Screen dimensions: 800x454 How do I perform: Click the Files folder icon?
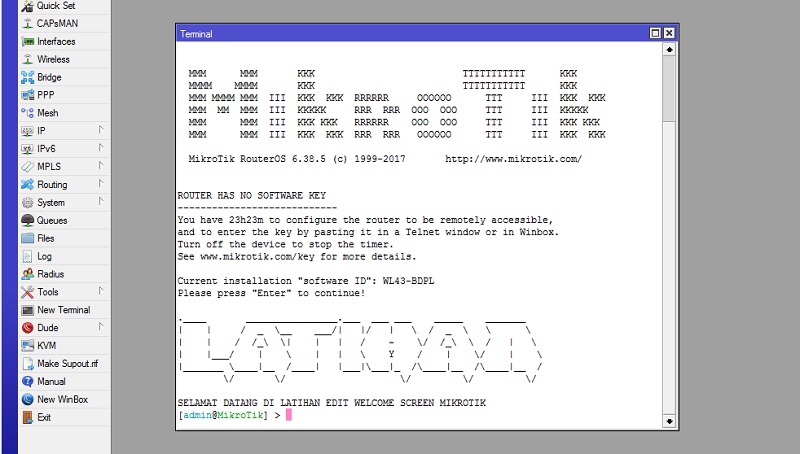click(x=28, y=238)
